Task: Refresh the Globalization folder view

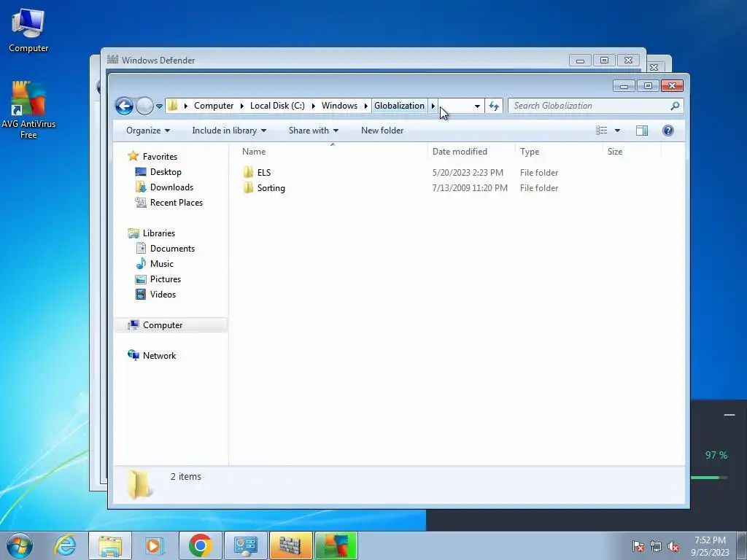Action: tap(494, 106)
